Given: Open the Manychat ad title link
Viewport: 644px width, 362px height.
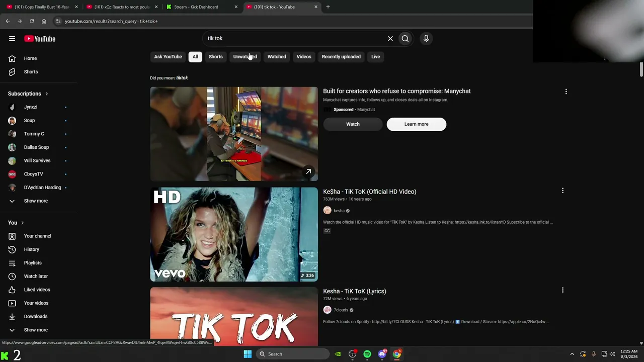Looking at the screenshot, I should pyautogui.click(x=397, y=91).
